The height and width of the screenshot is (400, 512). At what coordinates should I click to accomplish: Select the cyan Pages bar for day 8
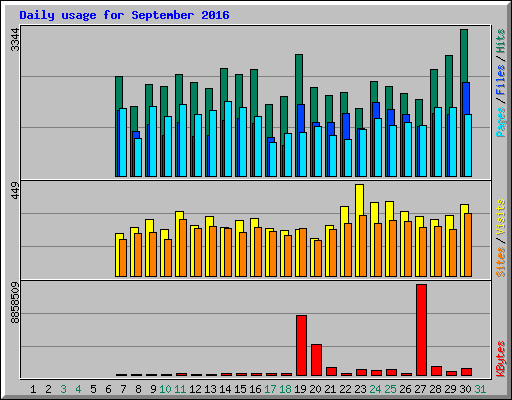pyautogui.click(x=138, y=157)
